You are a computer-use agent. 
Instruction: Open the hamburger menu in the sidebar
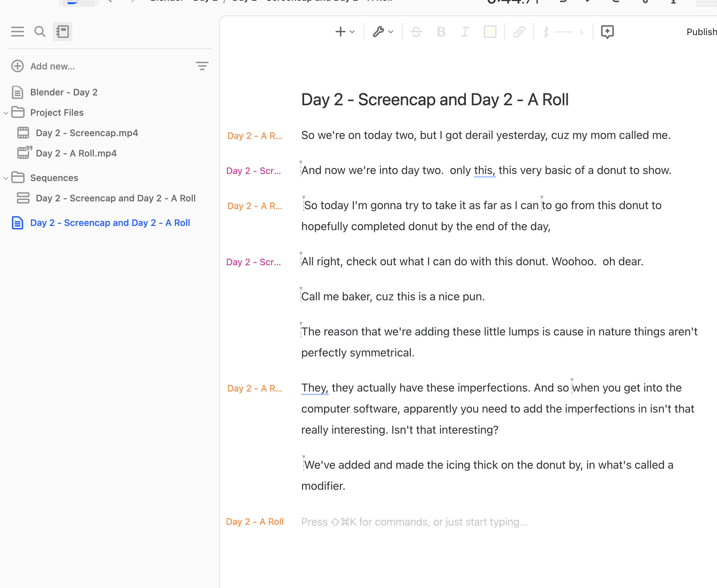coord(18,32)
